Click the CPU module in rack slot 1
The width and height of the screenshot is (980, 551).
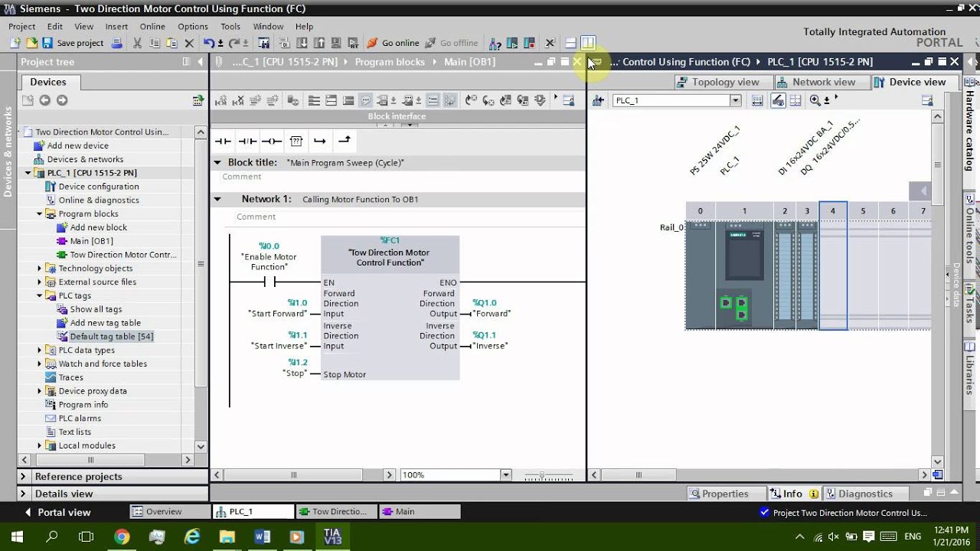pos(744,274)
